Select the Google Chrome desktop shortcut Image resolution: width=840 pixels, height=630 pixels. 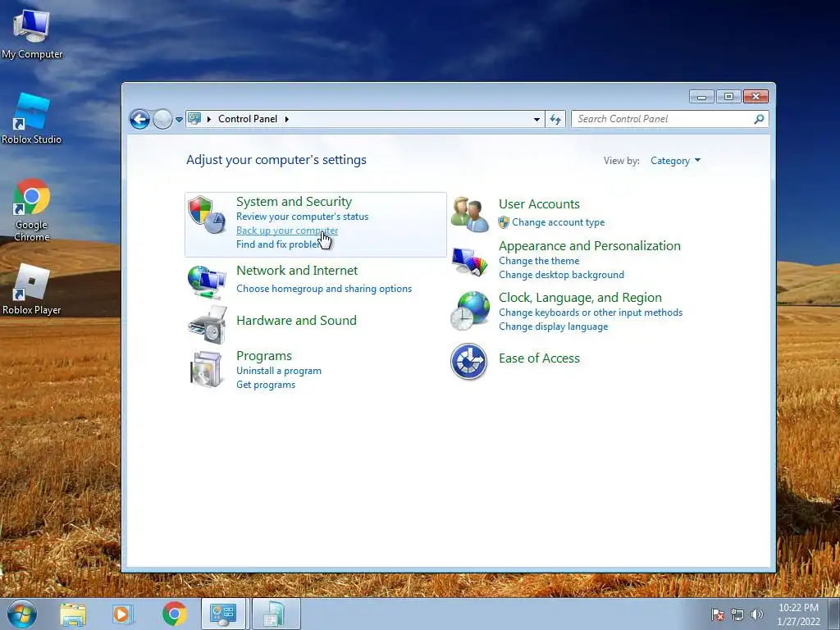click(x=32, y=210)
